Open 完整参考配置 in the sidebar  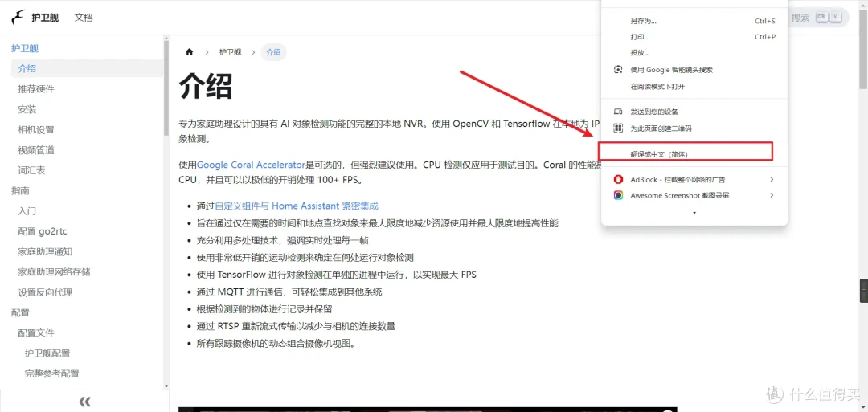51,373
